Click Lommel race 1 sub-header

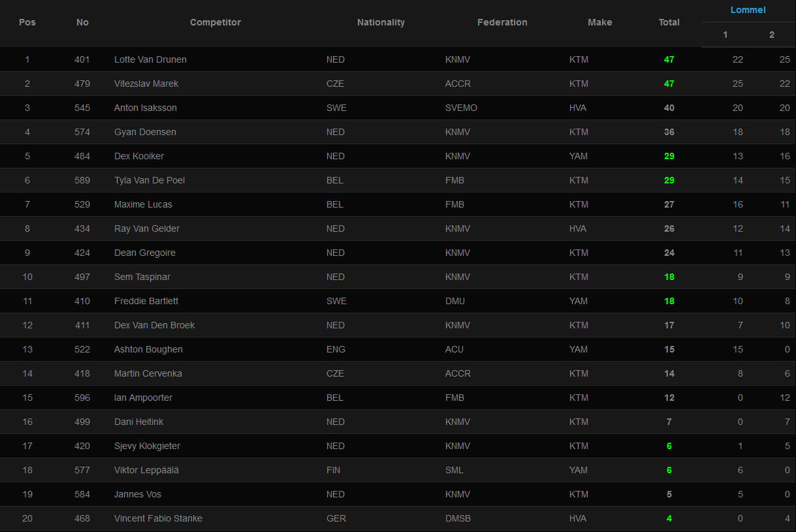tap(725, 35)
